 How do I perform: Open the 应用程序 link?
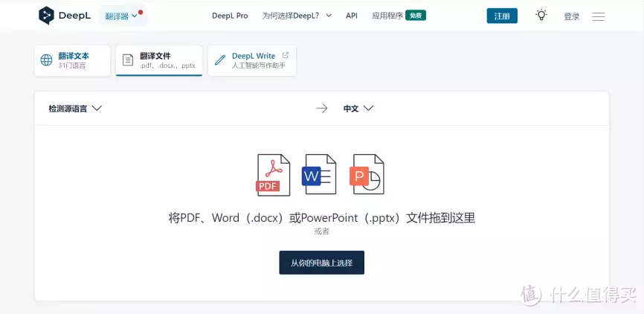pos(387,16)
